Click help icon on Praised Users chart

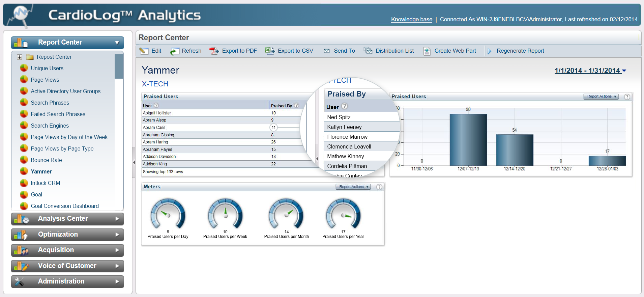tap(627, 97)
